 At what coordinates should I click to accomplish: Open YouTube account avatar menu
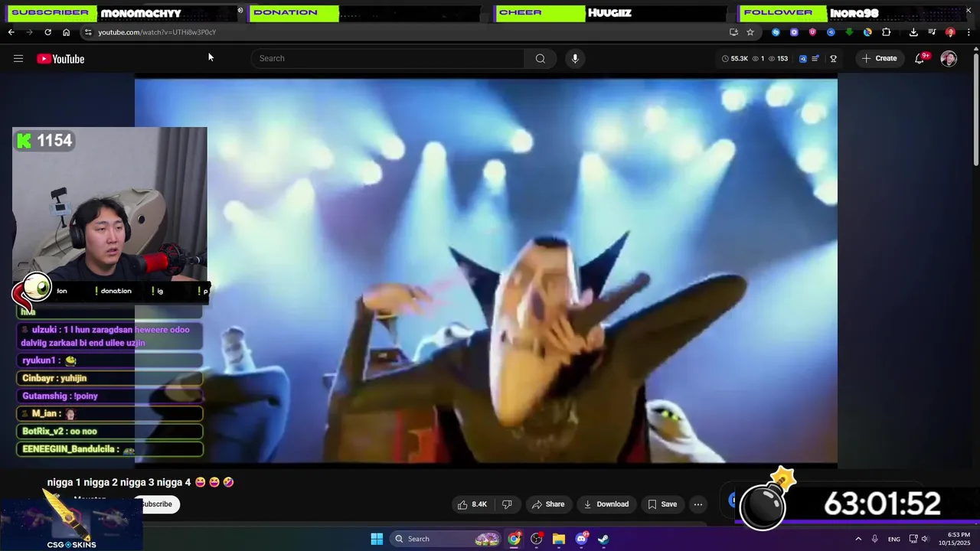point(949,59)
